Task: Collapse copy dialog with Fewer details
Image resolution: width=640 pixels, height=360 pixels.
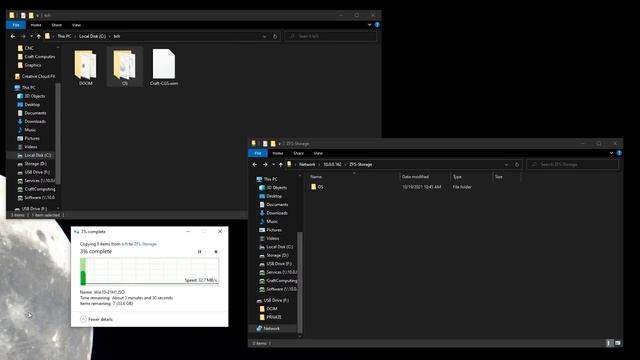Action: click(96, 319)
